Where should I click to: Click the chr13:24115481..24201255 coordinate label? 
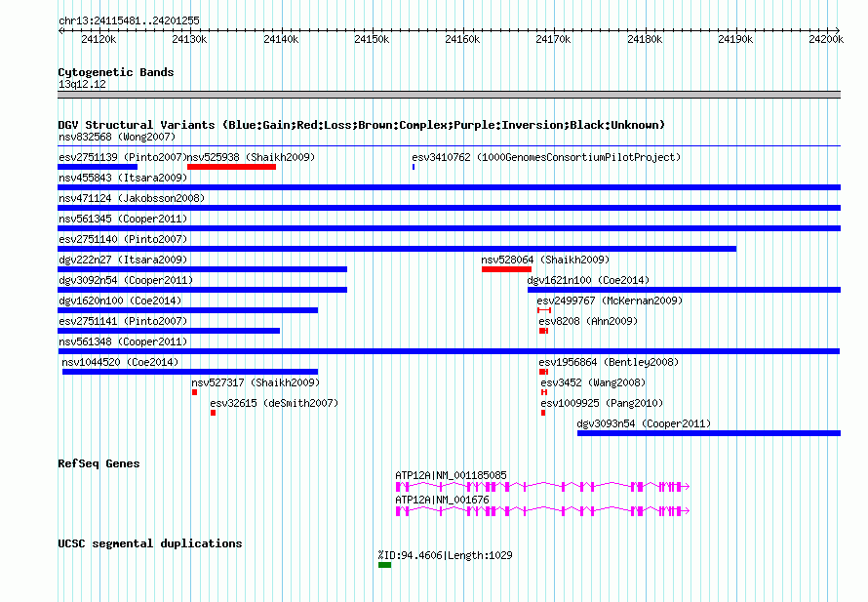click(x=129, y=20)
